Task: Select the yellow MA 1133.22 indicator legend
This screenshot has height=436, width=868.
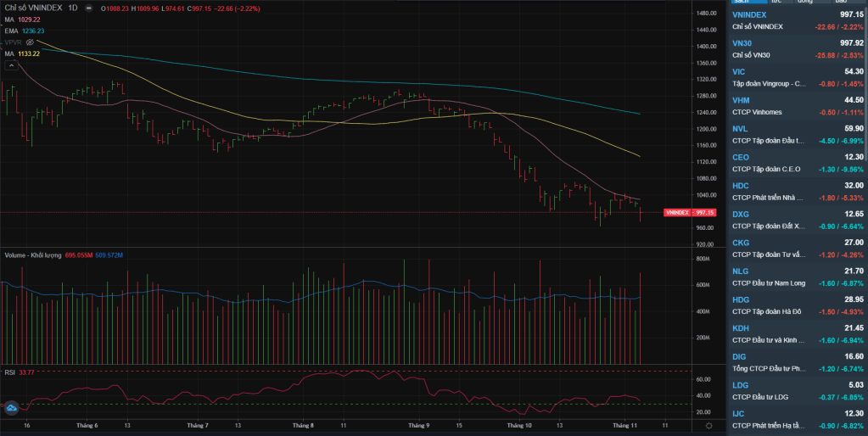Action: point(22,53)
